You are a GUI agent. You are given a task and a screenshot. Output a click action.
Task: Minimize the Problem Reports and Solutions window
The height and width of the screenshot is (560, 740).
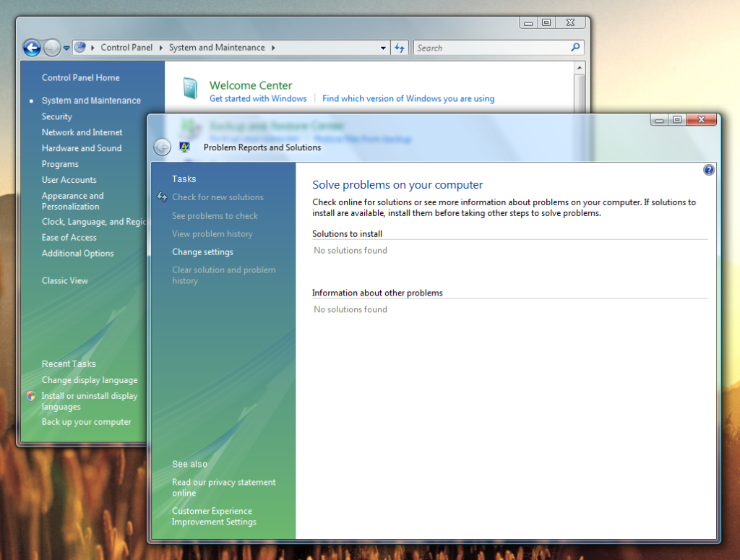coord(659,120)
